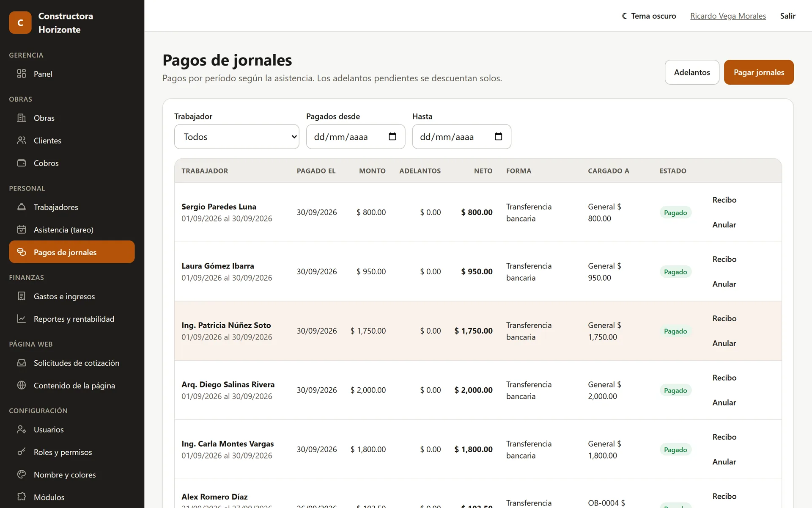Open the Trabajador dropdown set to Todos
Image resolution: width=812 pixels, height=508 pixels.
237,136
